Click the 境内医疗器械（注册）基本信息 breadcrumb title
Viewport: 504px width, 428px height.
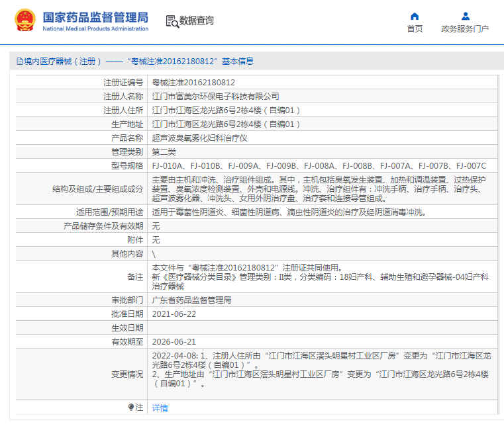138,61
